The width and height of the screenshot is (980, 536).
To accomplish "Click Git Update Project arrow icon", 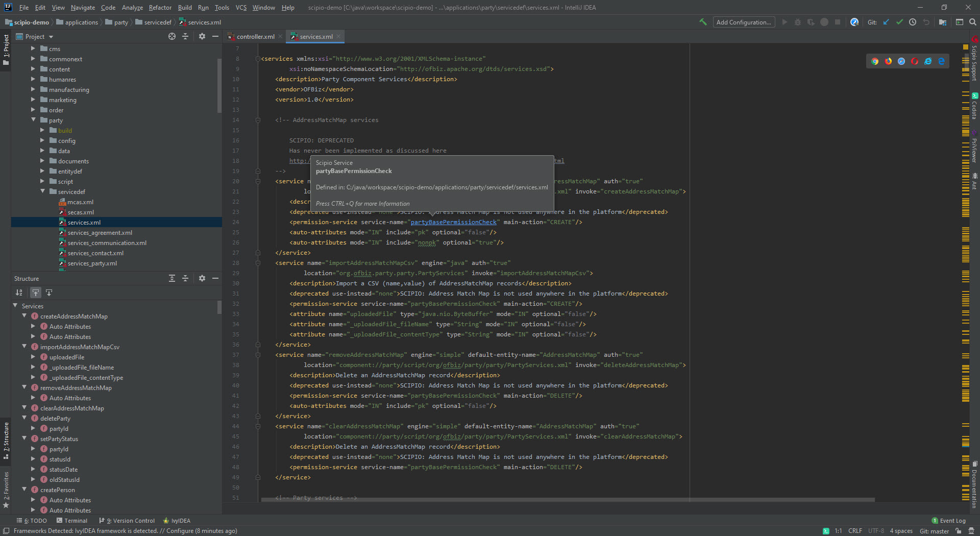I will 886,22.
